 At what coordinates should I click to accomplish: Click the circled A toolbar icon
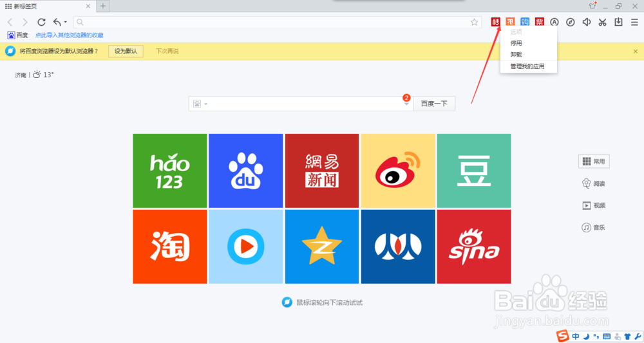[554, 22]
